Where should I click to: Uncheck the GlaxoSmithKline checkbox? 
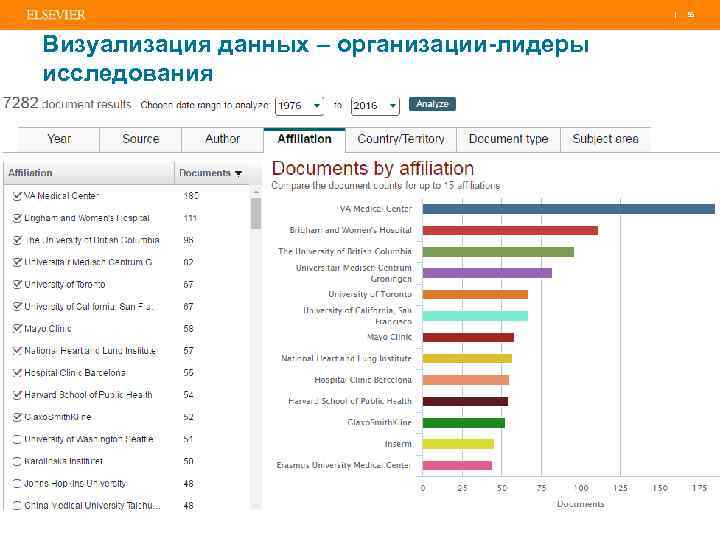click(17, 417)
